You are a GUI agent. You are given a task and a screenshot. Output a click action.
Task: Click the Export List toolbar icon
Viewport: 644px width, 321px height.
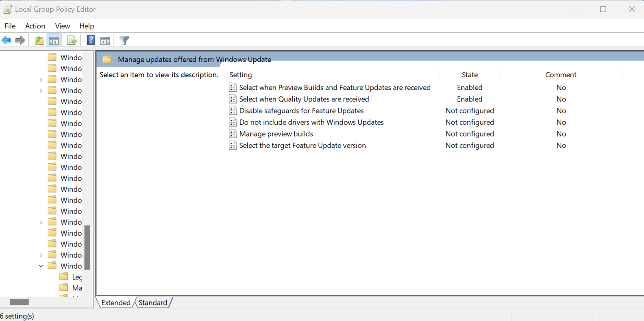click(x=72, y=41)
